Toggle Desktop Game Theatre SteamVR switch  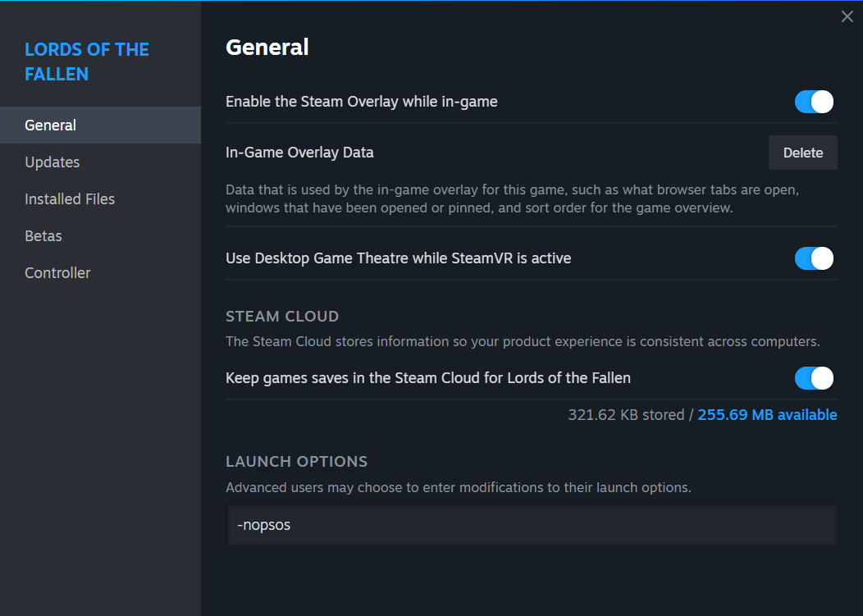tap(814, 258)
